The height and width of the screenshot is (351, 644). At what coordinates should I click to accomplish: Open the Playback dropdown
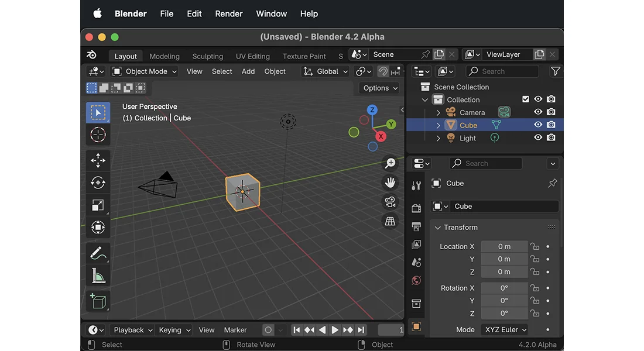pyautogui.click(x=132, y=330)
